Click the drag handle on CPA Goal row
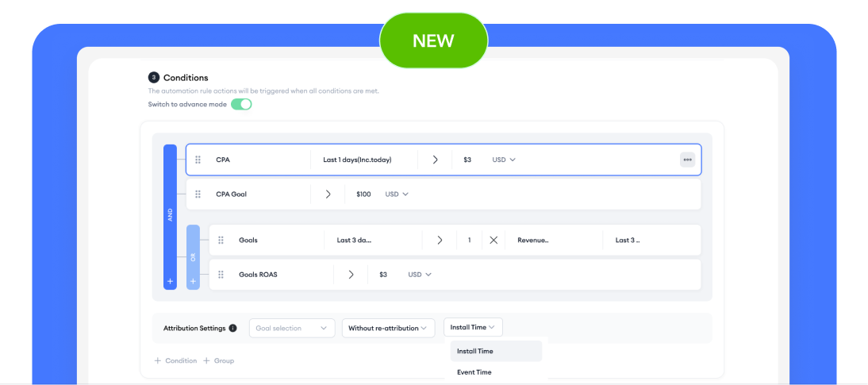This screenshot has height=385, width=868. 198,194
